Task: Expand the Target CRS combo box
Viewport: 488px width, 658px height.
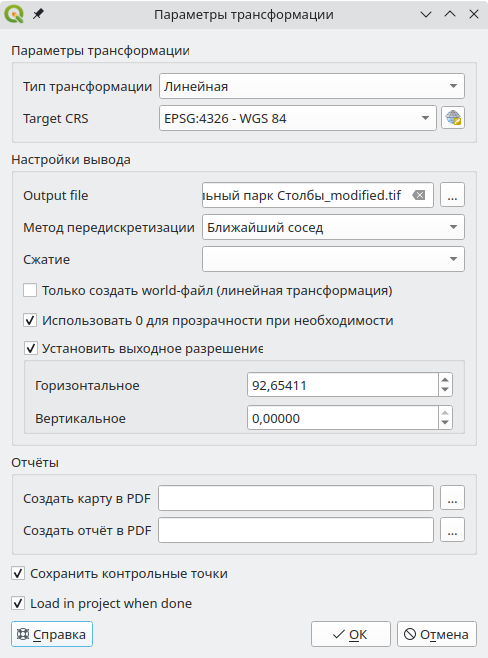Action: click(x=298, y=118)
